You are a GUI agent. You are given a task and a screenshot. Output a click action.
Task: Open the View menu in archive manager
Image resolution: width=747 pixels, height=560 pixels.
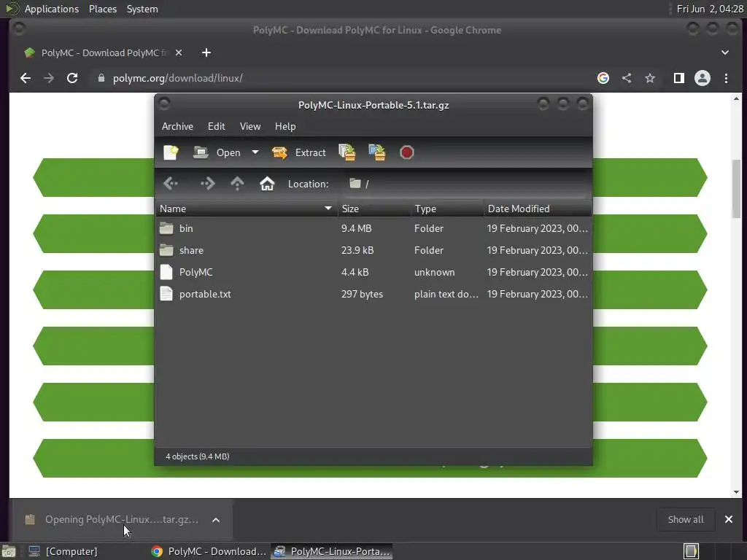click(250, 126)
